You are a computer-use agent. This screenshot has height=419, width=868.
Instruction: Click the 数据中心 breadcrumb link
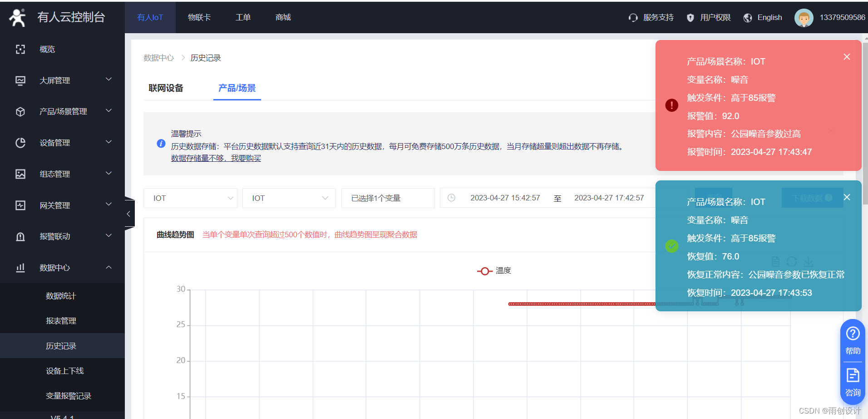pos(158,58)
